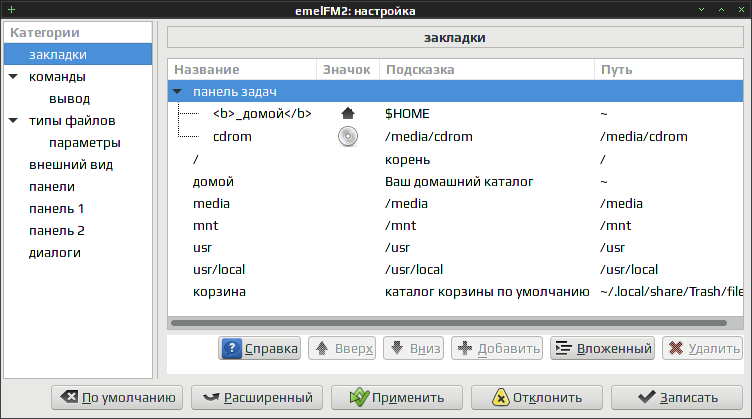
Task: Open the панель 2 category
Action: click(x=57, y=231)
